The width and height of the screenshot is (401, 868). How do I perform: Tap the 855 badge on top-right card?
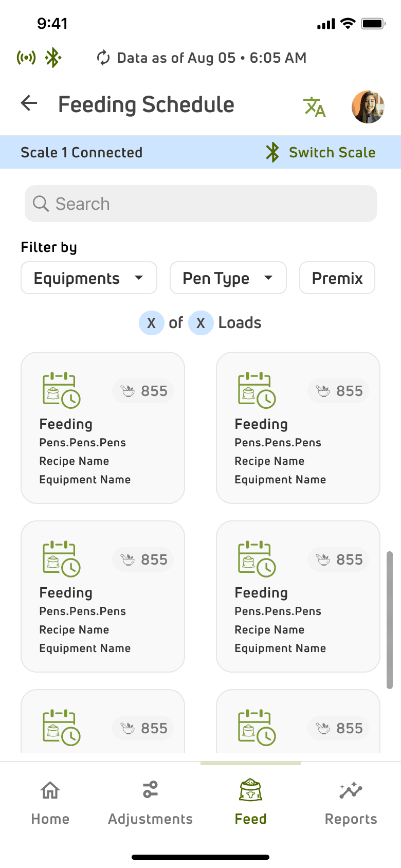tap(339, 391)
